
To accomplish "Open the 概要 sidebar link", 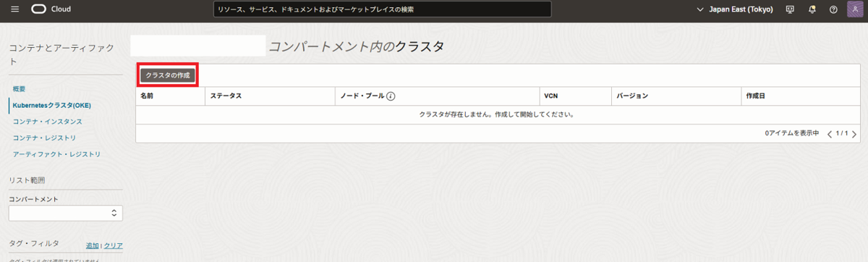I will [20, 88].
